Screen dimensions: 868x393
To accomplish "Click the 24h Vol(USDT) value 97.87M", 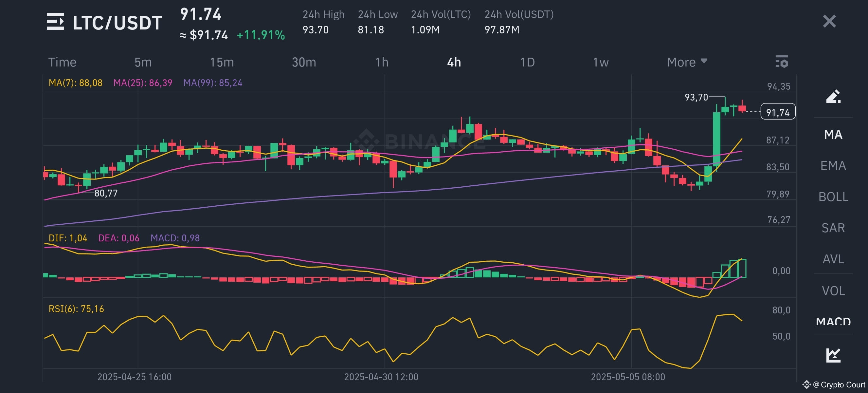I will pyautogui.click(x=501, y=30).
